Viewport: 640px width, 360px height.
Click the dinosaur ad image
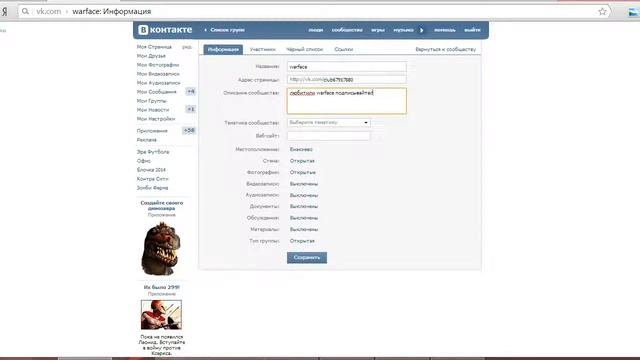(161, 249)
